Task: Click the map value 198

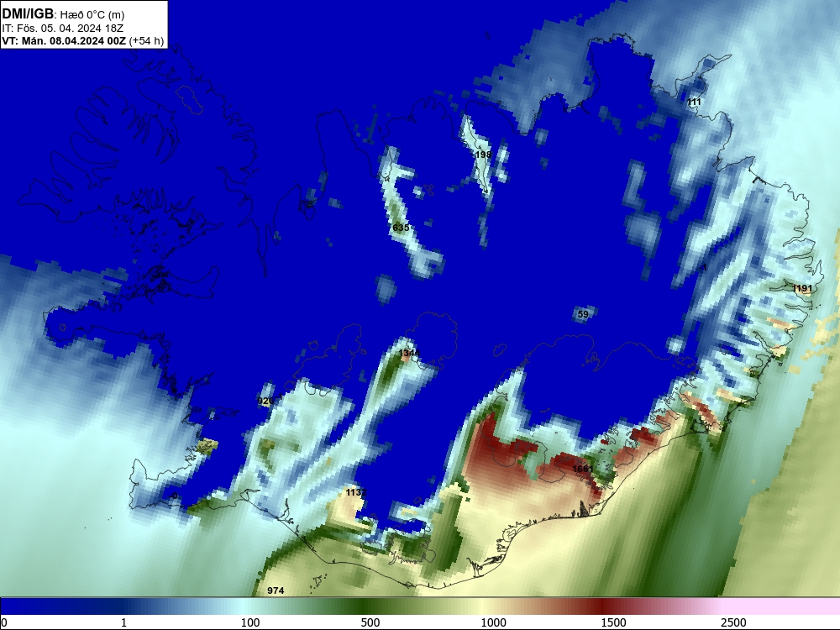Action: click(x=483, y=155)
